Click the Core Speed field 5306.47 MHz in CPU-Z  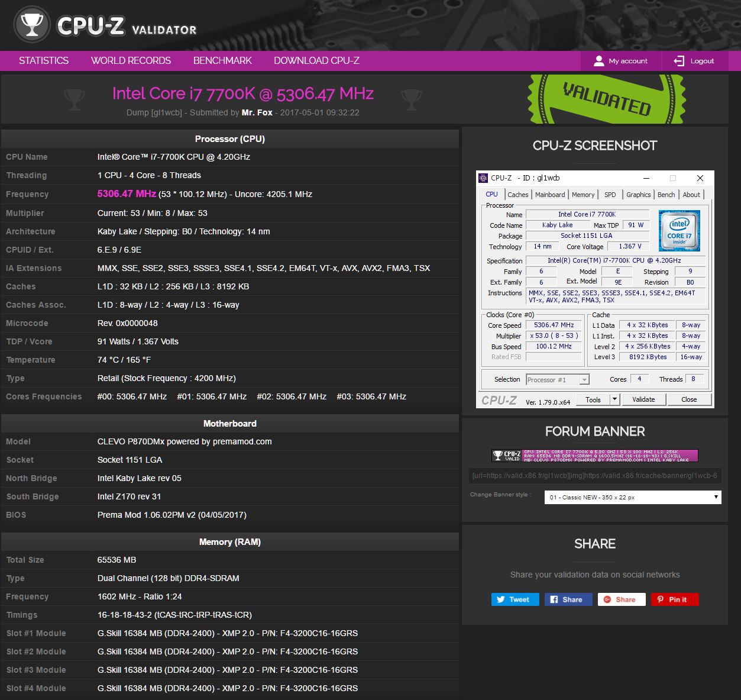coord(554,325)
